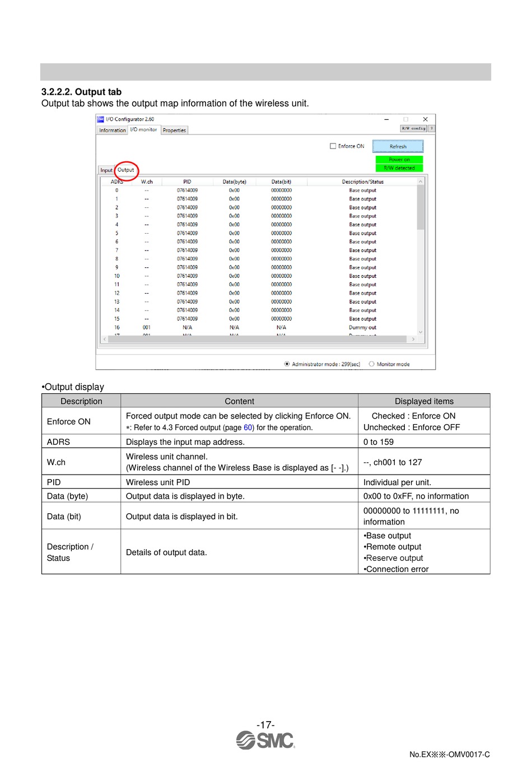Click the Refresh button
Image resolution: width=532 pixels, height=762 pixels.
398,146
